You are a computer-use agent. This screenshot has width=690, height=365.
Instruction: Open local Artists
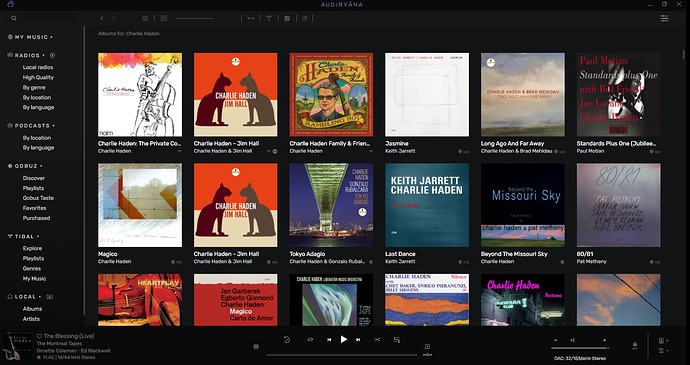point(31,319)
